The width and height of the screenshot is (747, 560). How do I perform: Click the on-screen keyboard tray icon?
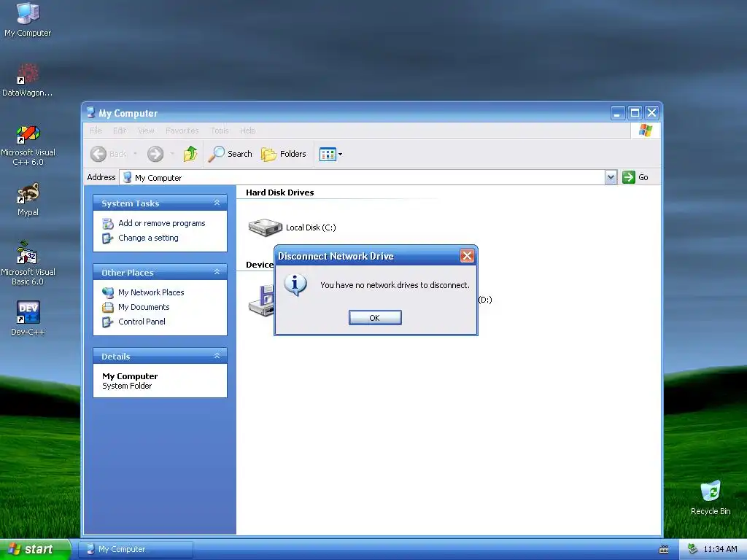(x=664, y=550)
